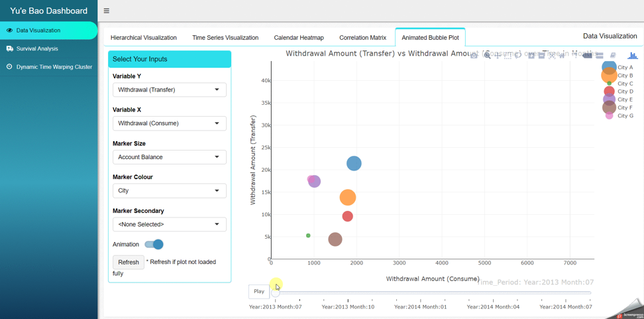The height and width of the screenshot is (319, 644).
Task: Jump slider to Year:2013 Month:10
Action: coord(348,306)
